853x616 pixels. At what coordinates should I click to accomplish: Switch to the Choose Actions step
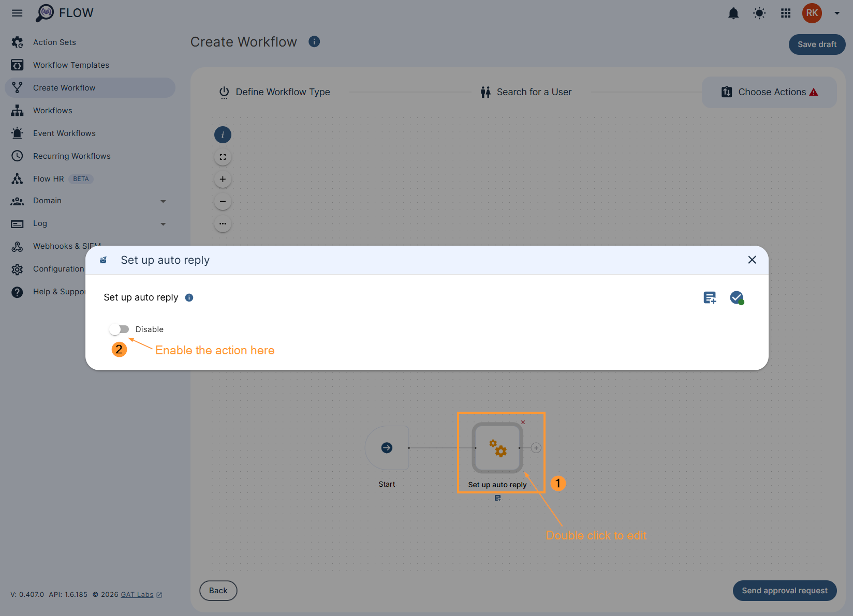(769, 92)
